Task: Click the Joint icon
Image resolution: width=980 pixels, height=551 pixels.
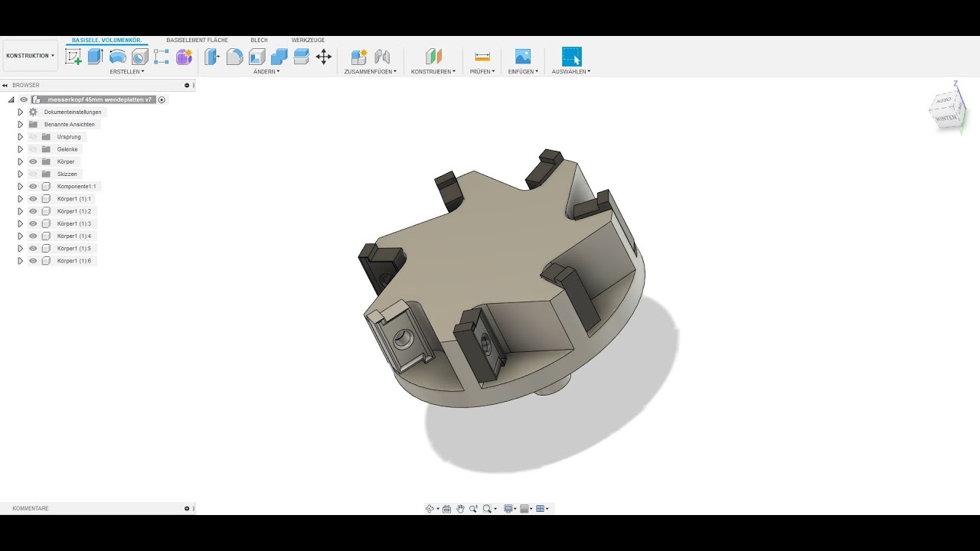Action: point(382,57)
